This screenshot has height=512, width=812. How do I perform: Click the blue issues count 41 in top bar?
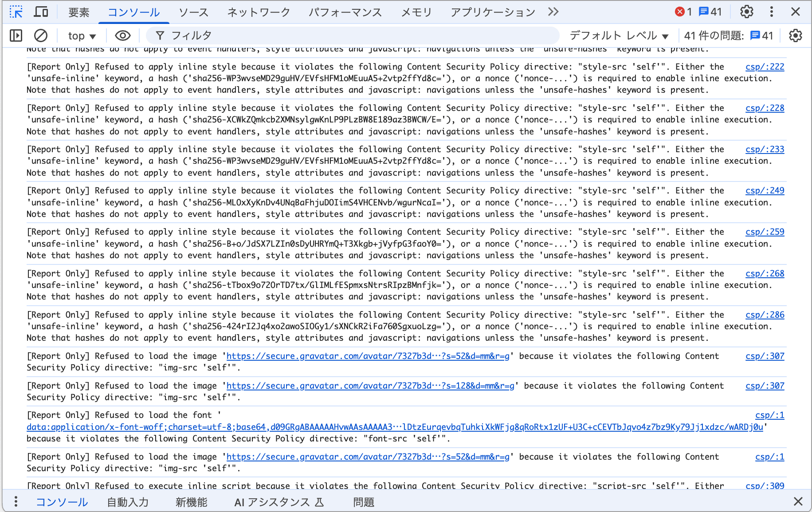point(710,12)
